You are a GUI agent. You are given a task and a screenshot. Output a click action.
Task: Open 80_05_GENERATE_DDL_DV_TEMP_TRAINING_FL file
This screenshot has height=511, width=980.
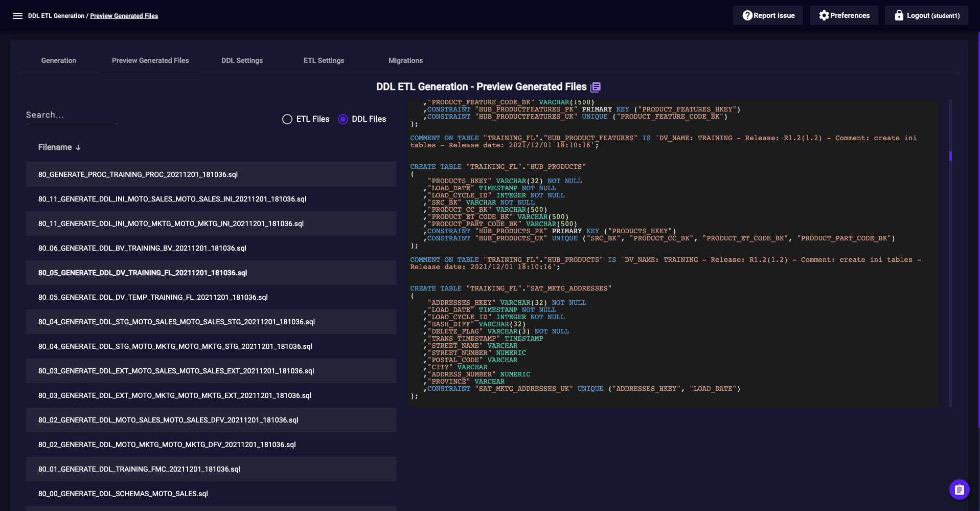click(x=211, y=297)
